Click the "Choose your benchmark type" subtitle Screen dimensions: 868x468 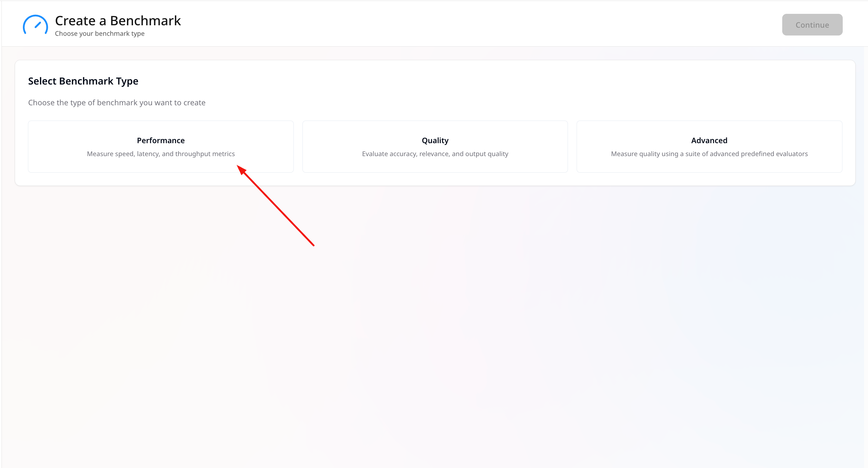pyautogui.click(x=99, y=34)
